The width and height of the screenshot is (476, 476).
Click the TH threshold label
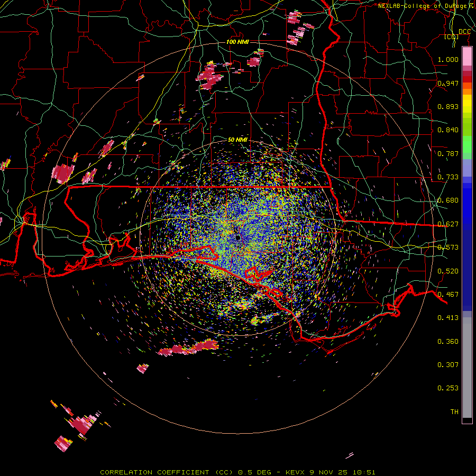pos(454,412)
